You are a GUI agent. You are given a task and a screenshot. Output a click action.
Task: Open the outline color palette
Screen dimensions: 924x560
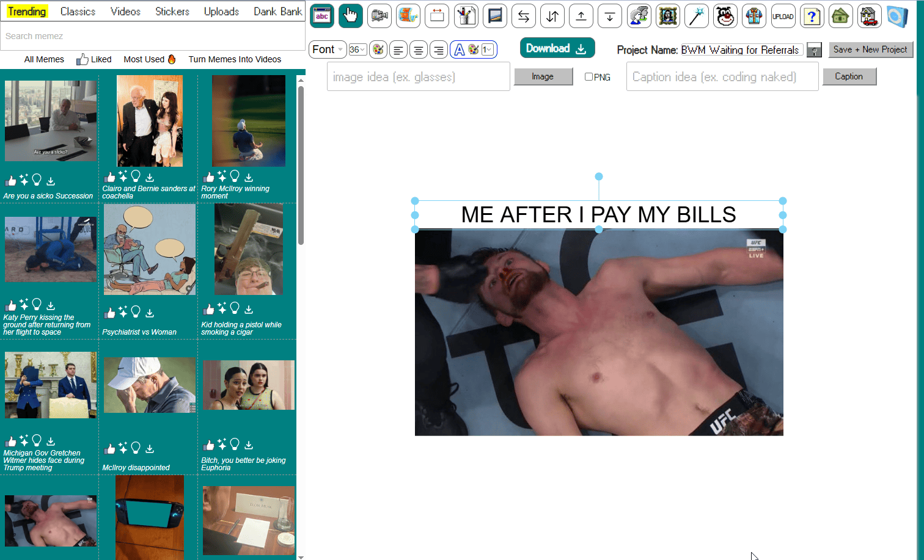click(474, 49)
